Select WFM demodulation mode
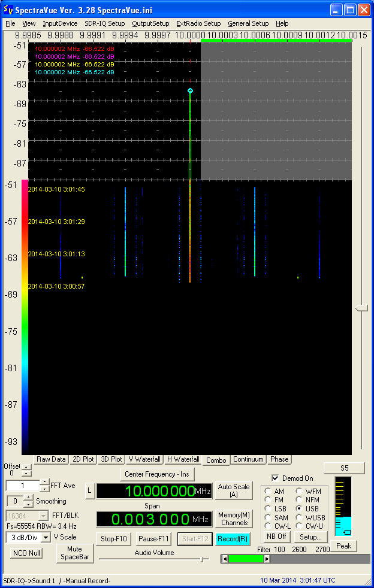The width and height of the screenshot is (374, 588). 299,491
